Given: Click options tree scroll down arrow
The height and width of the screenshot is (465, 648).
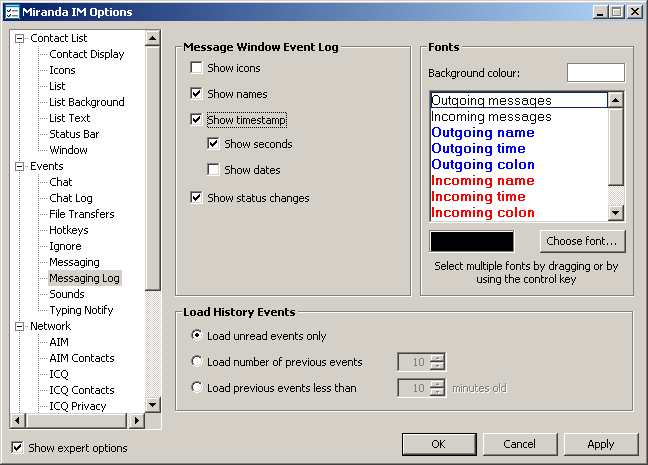Looking at the screenshot, I should tap(153, 405).
